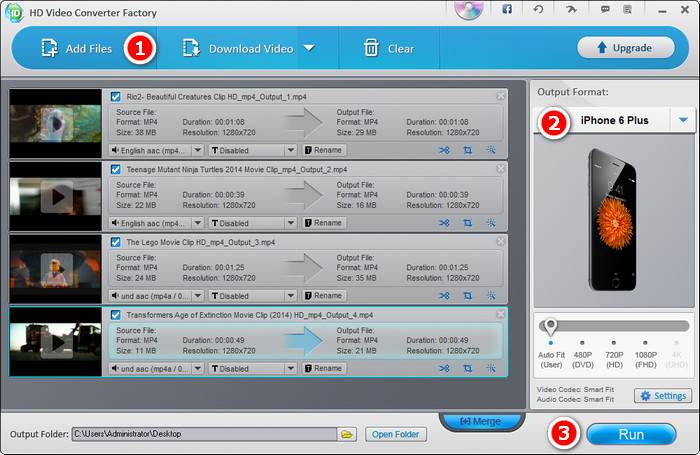Rename the Transformers output file
700x455 pixels.
[x=324, y=369]
